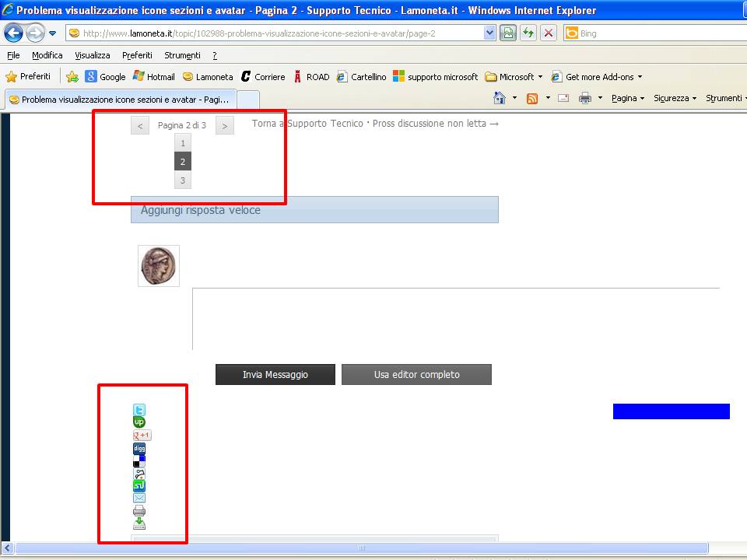Click the download topic icon

(x=139, y=523)
